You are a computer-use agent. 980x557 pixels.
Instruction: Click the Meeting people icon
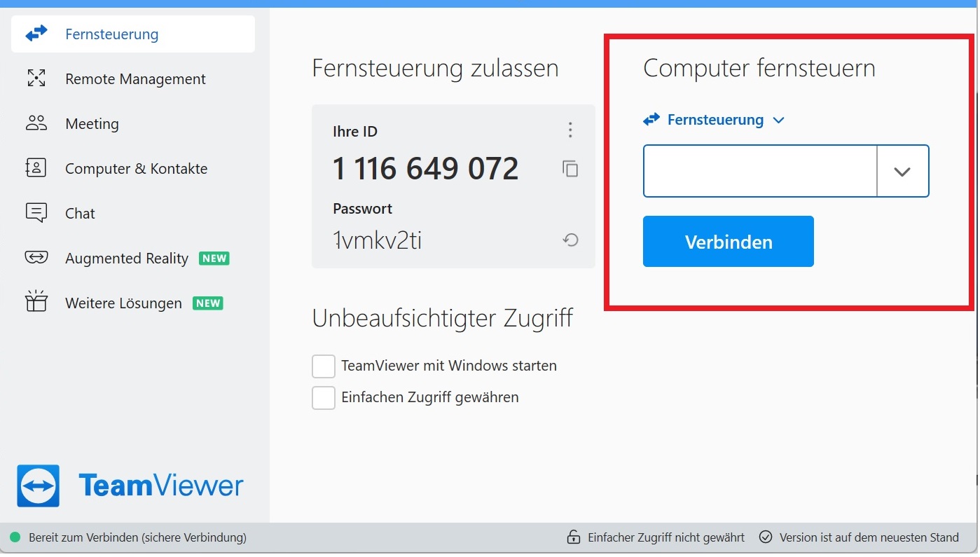tap(36, 123)
